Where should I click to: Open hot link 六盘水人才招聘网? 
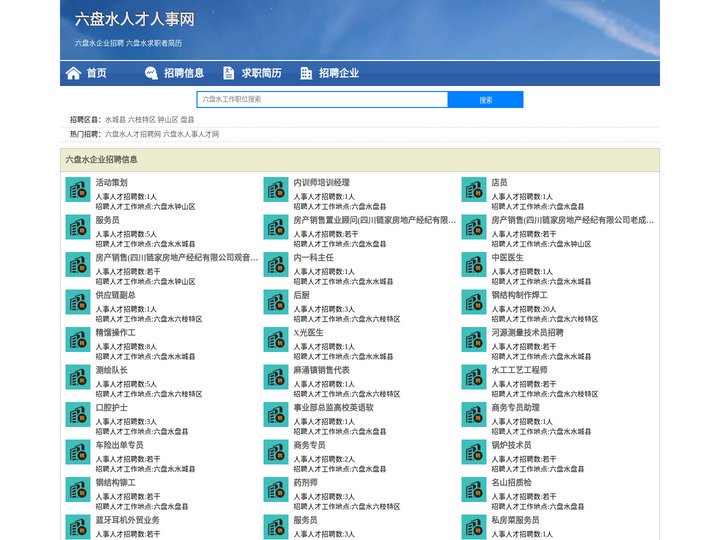coord(133,134)
